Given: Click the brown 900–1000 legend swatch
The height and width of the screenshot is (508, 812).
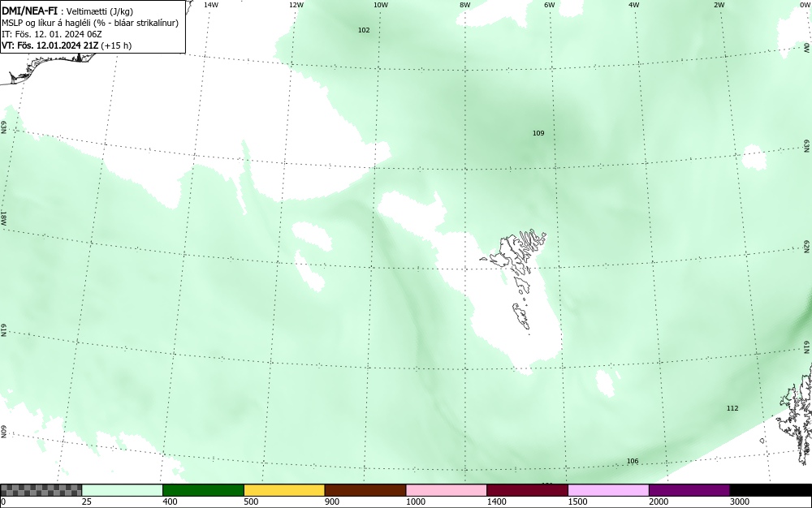Looking at the screenshot, I should pos(365,490).
